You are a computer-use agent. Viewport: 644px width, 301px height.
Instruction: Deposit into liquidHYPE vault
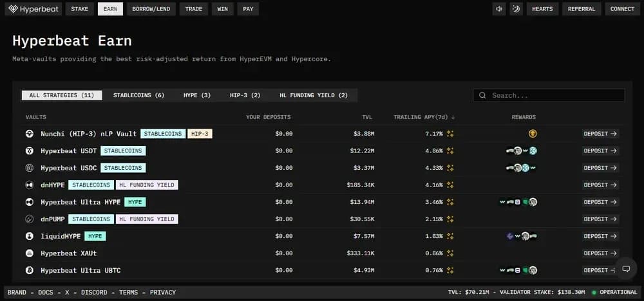pos(600,236)
